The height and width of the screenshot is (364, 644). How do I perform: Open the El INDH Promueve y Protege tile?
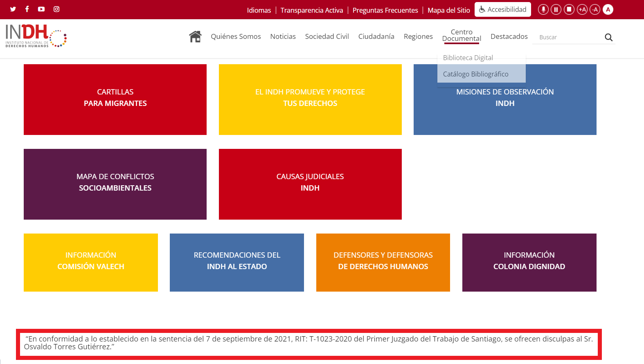310,99
